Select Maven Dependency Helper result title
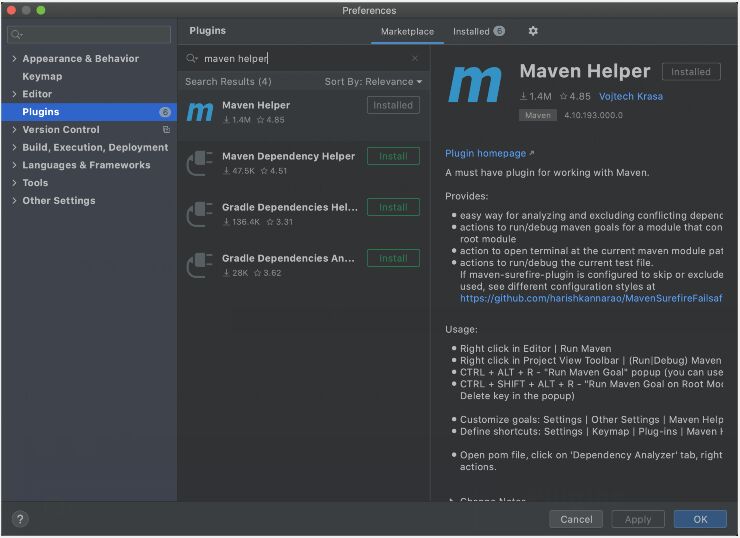The height and width of the screenshot is (538, 740). click(x=288, y=156)
